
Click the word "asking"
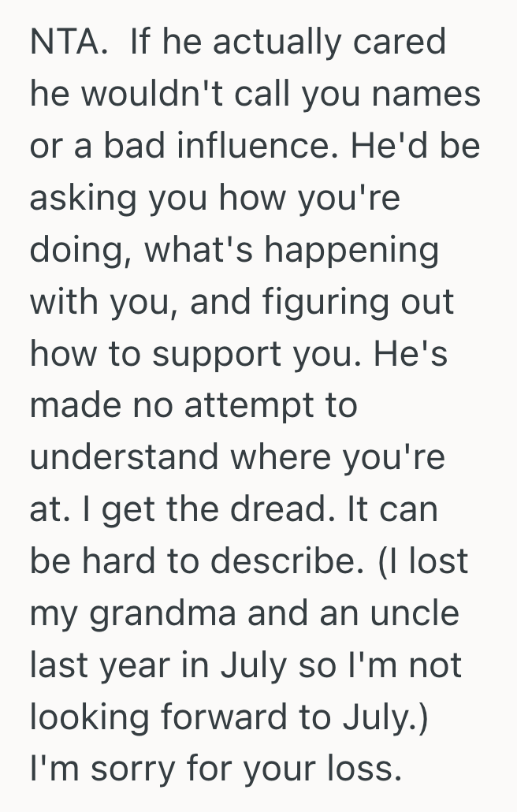click(x=81, y=199)
